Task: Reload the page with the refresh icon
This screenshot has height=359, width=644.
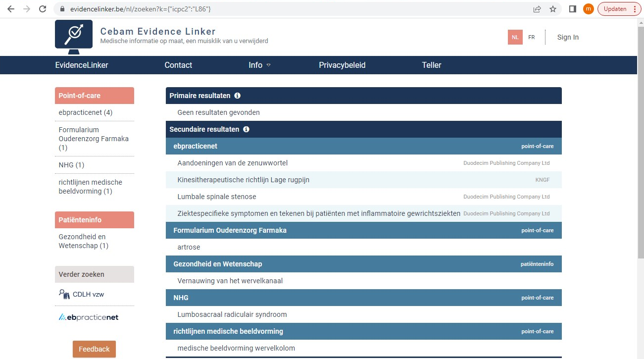Action: tap(43, 9)
